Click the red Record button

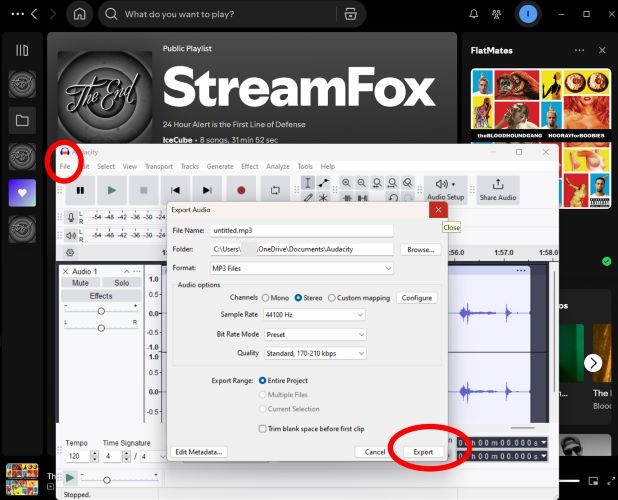241,190
